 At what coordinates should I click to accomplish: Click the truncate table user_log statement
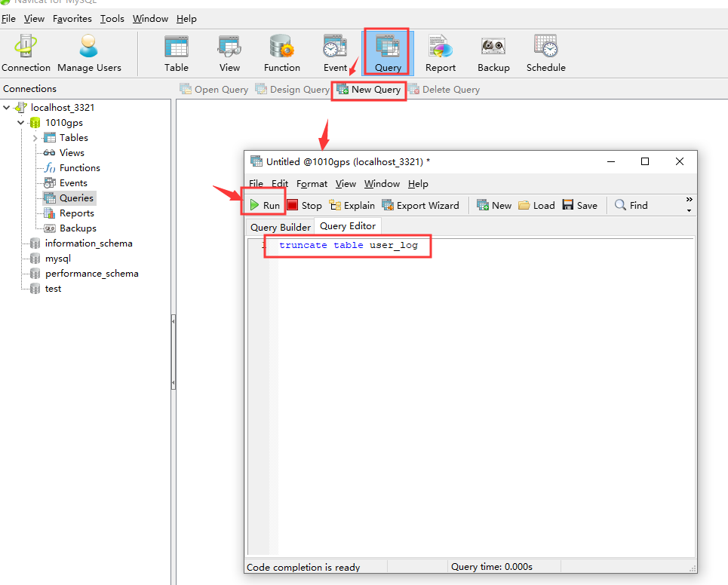[349, 245]
